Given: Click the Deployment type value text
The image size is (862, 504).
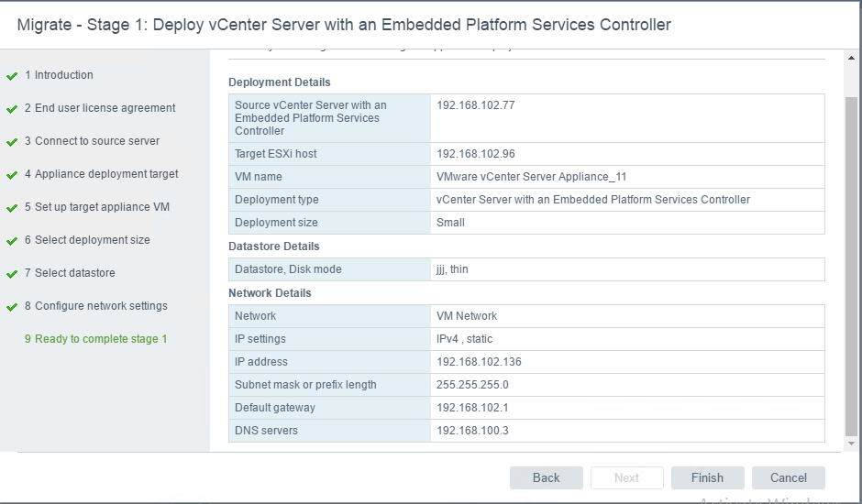Looking at the screenshot, I should tap(593, 200).
